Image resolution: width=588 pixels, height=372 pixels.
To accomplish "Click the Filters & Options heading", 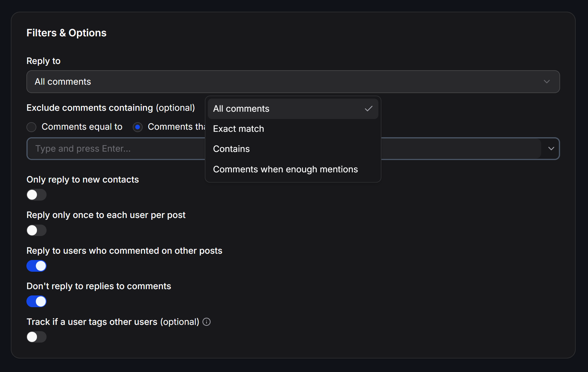I will click(66, 33).
